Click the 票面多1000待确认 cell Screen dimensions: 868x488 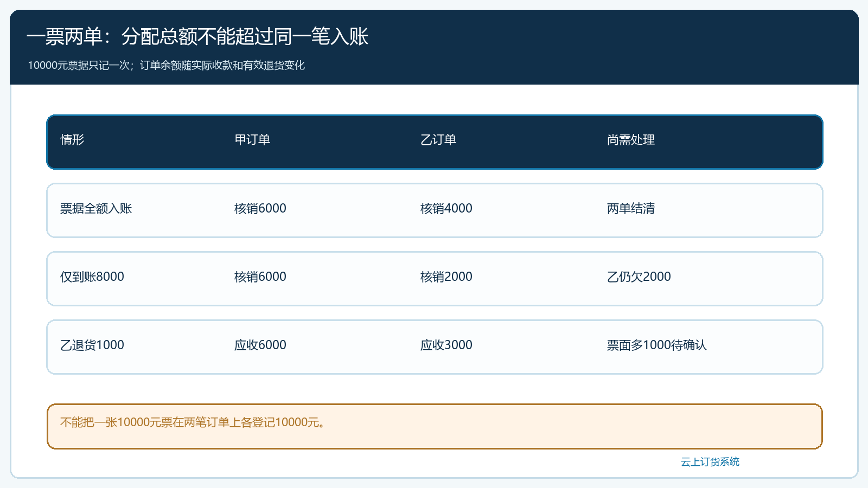[657, 345]
